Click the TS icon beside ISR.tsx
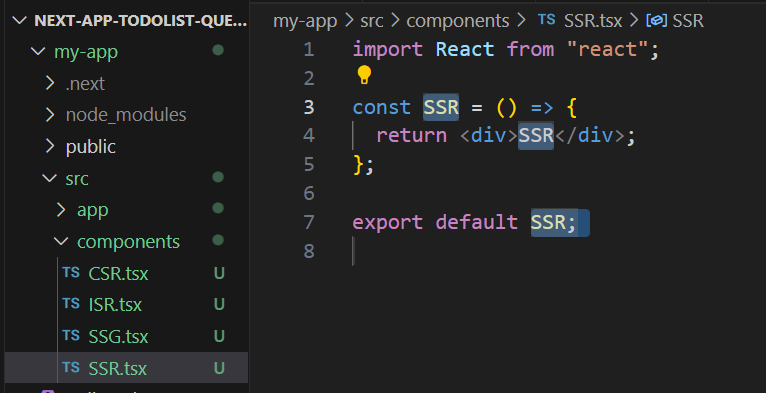The width and height of the screenshot is (766, 393). tap(71, 304)
